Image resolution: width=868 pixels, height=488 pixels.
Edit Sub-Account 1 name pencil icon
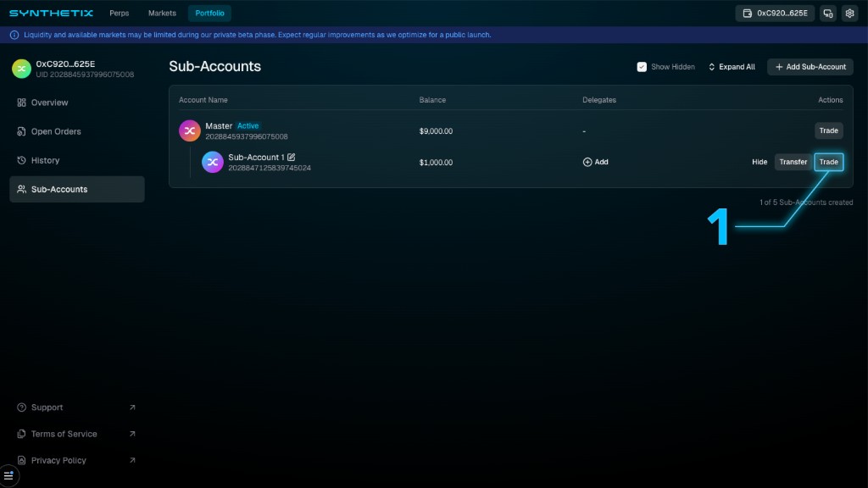pos(292,157)
